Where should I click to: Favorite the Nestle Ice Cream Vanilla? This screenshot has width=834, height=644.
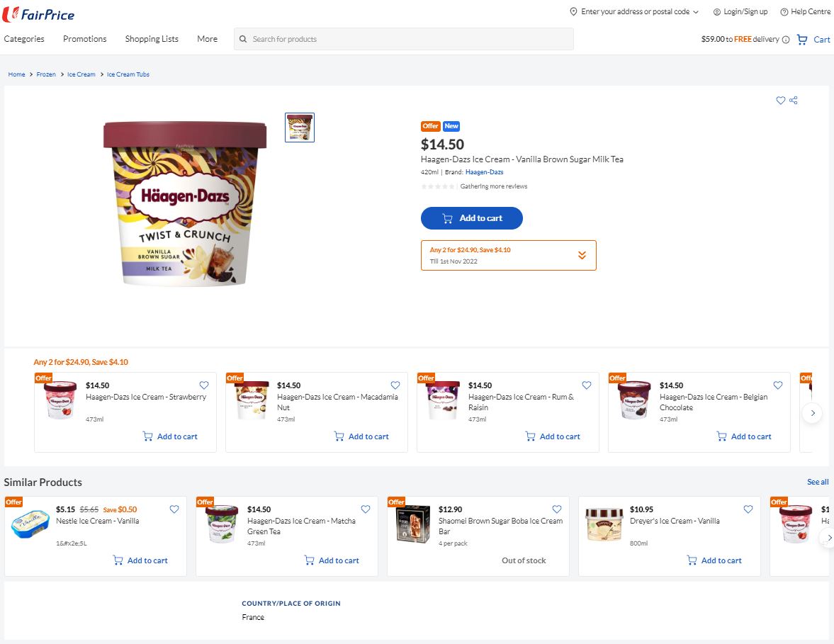click(x=174, y=509)
